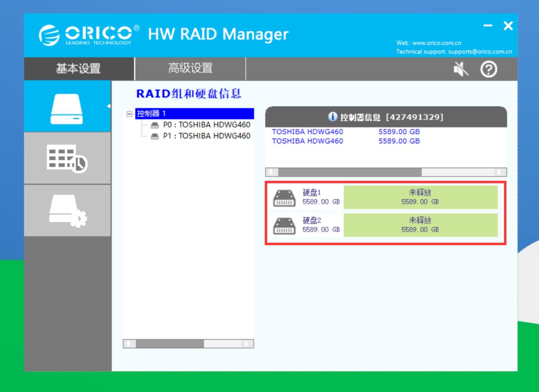
Task: Click the supports@orico.com.cn support email
Action: (481, 52)
